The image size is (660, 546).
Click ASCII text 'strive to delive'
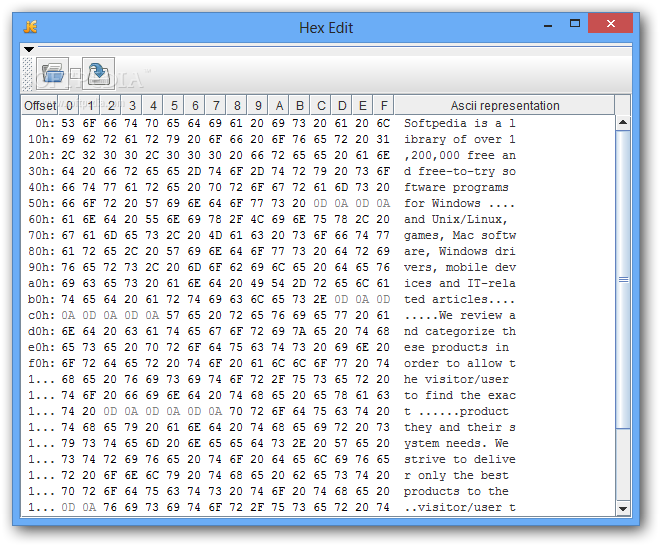460,459
